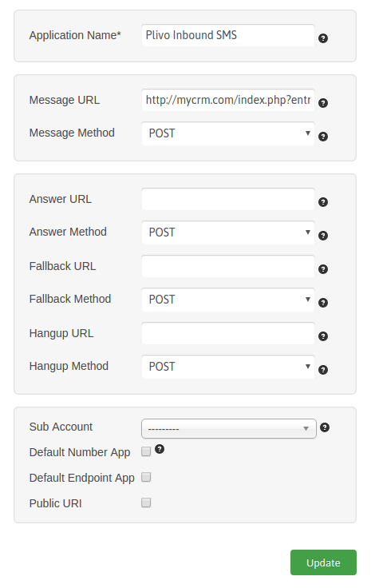Open Default Number App help icon

point(160,449)
